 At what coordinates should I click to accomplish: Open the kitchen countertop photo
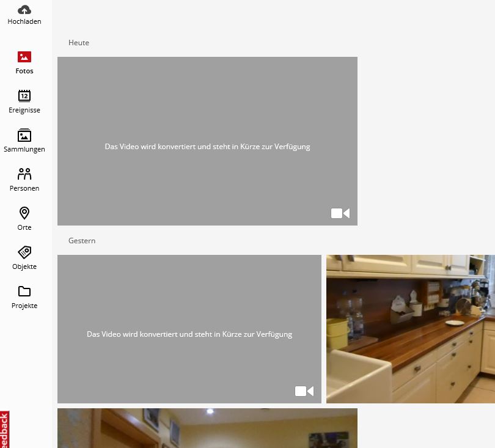411,329
